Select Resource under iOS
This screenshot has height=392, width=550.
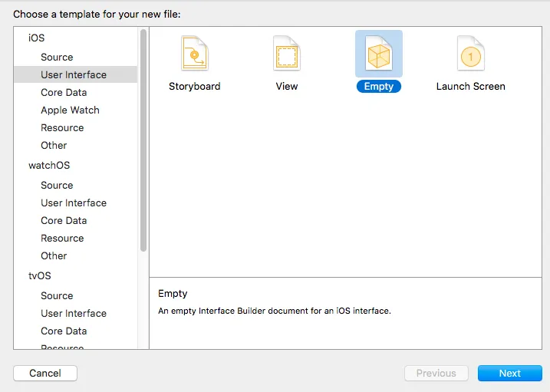[62, 127]
